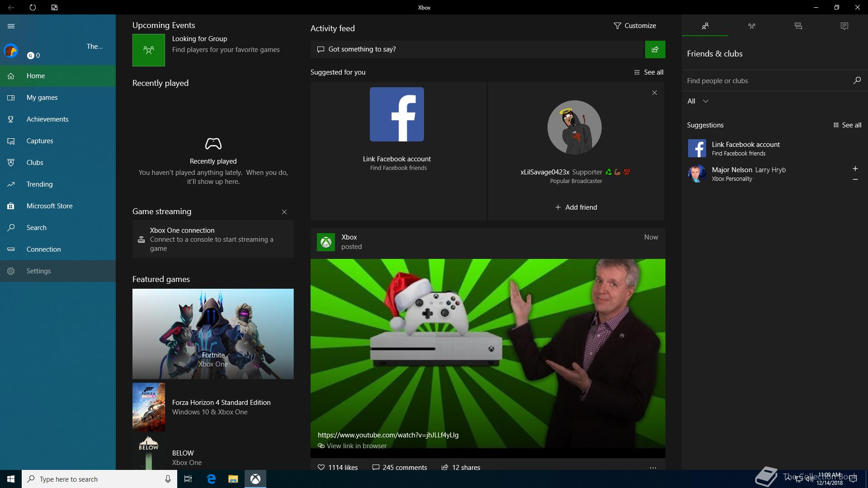Viewport: 868px width, 488px height.
Task: Click the Xbox logo on the post
Action: pyautogui.click(x=326, y=242)
